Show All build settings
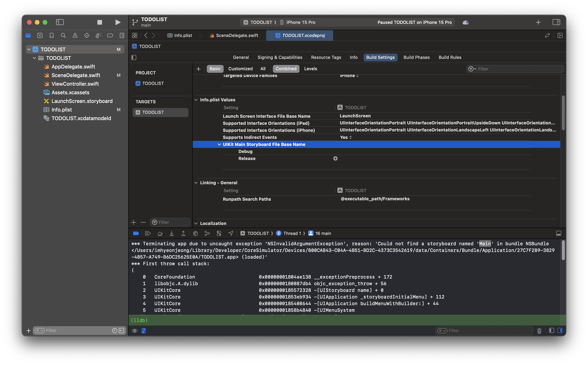 pyautogui.click(x=263, y=69)
